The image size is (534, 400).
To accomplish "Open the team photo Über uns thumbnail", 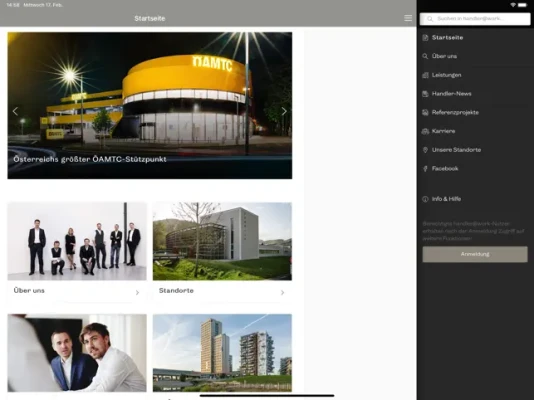I will (x=77, y=241).
